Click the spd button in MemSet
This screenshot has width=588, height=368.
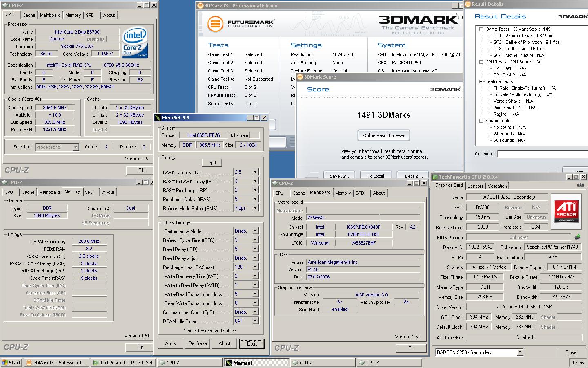(x=212, y=163)
